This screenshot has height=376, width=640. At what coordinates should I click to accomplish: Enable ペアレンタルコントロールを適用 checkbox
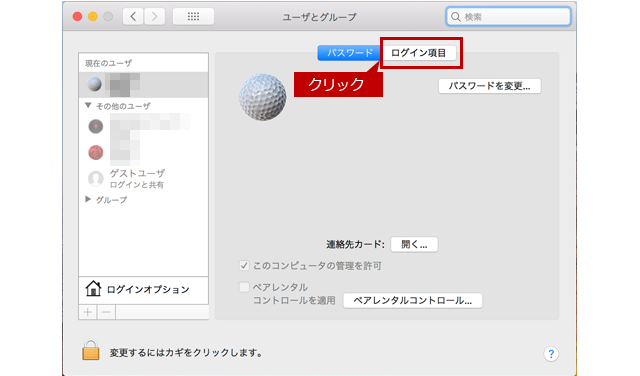244,287
